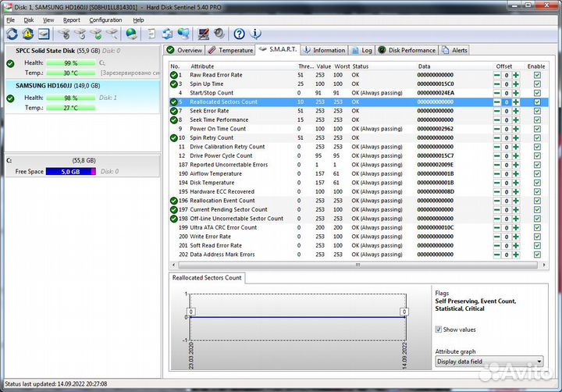Open the Report menu
Viewport: 562px width, 392px height.
click(x=72, y=20)
